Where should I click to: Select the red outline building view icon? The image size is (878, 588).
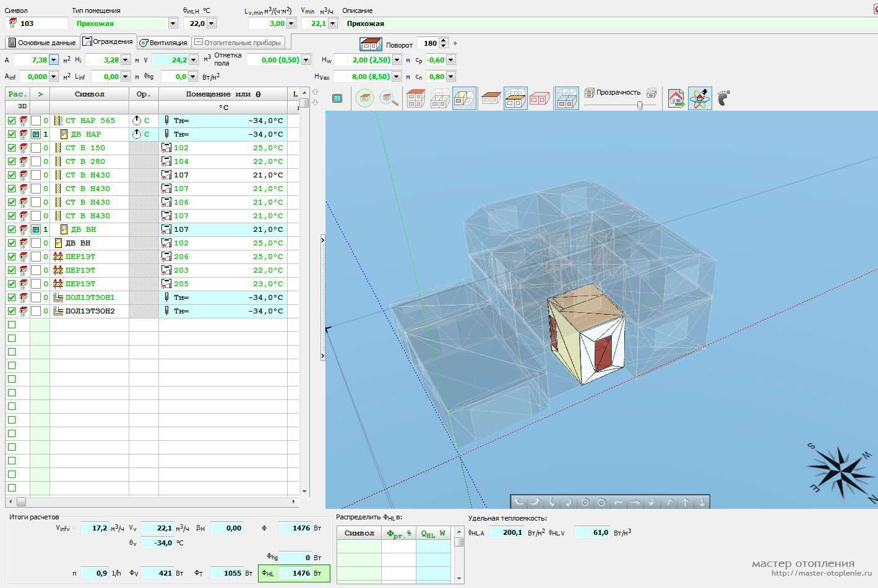click(540, 98)
